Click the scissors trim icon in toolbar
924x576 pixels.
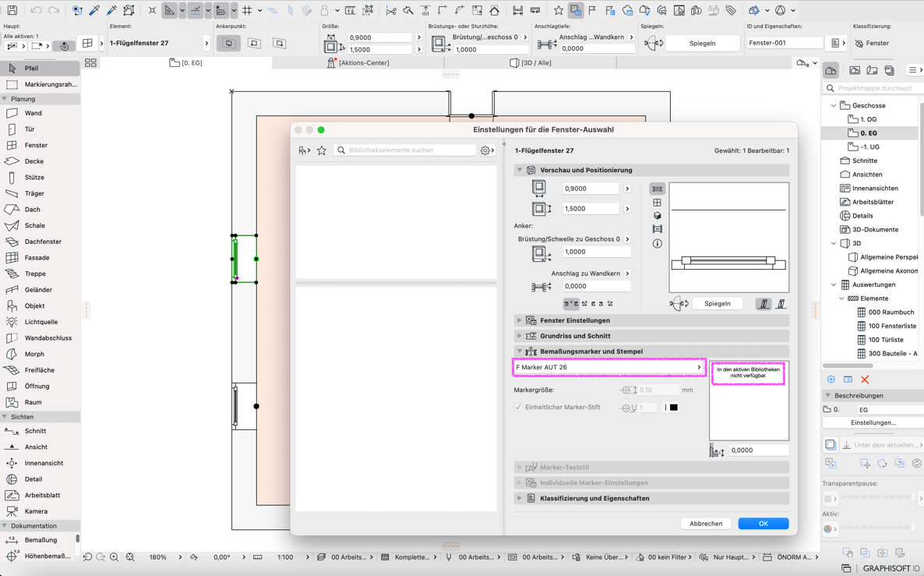click(x=390, y=10)
